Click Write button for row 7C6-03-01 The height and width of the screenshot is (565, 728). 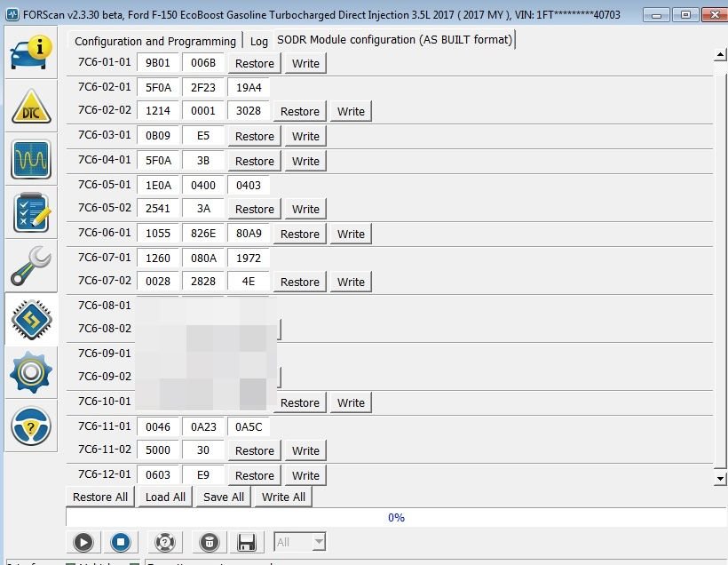[x=305, y=136]
